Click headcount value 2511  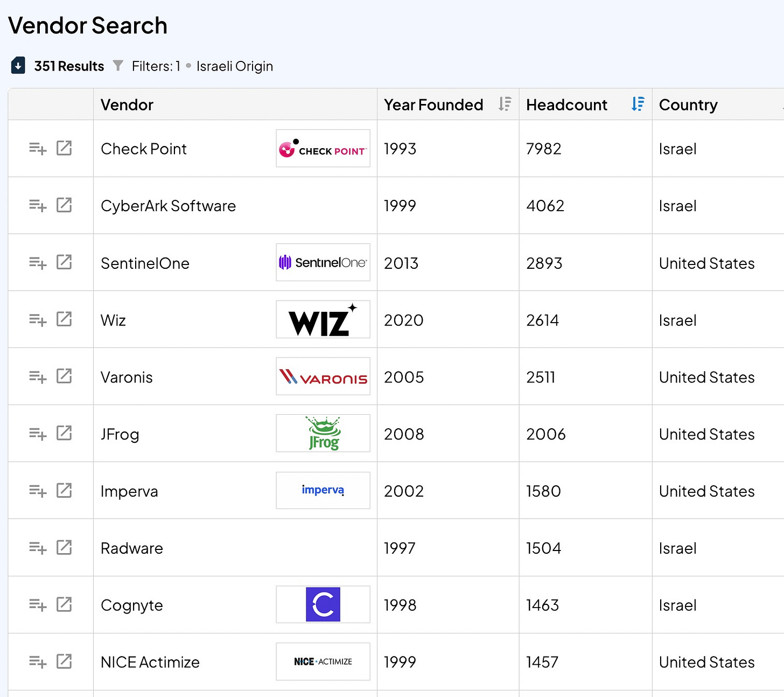point(541,377)
